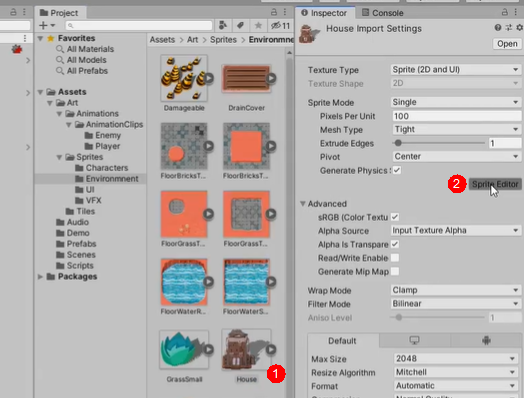524x398 pixels.
Task: Click the Project search field
Action: tap(139, 25)
